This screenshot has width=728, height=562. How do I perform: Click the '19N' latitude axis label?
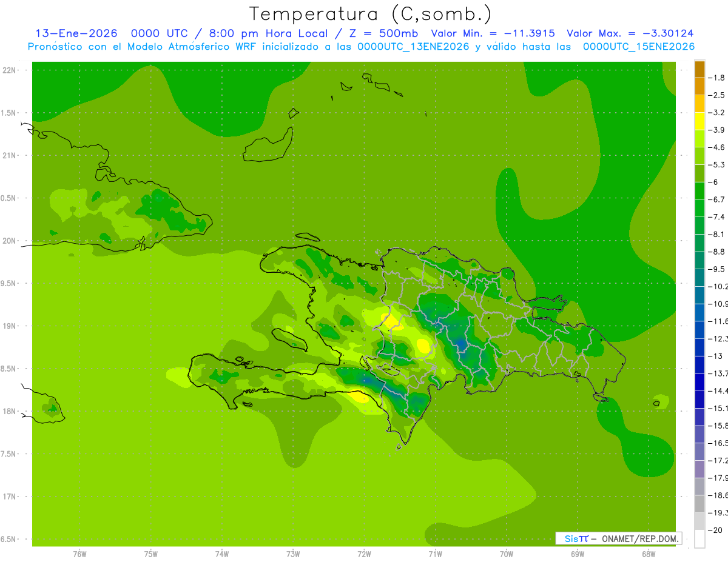tap(8, 326)
